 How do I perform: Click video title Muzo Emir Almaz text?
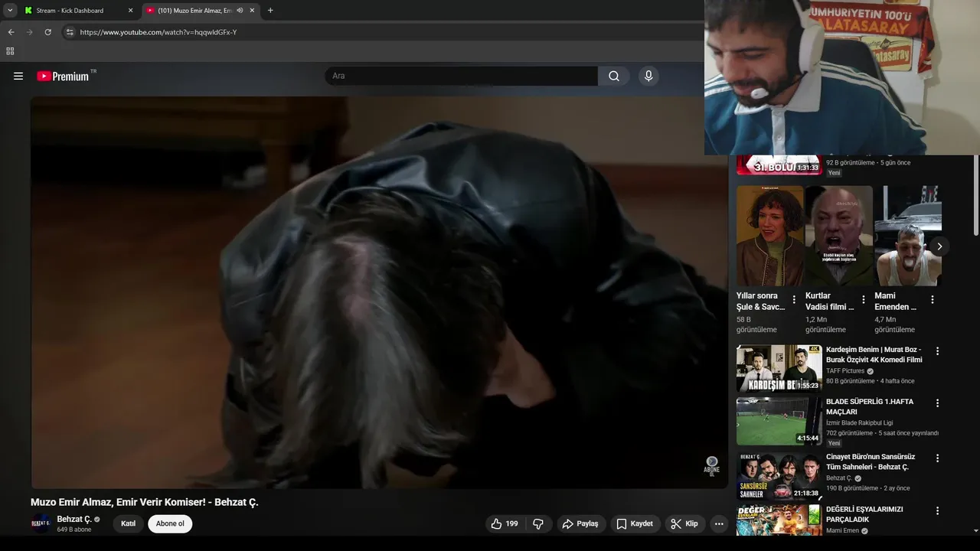point(145,502)
